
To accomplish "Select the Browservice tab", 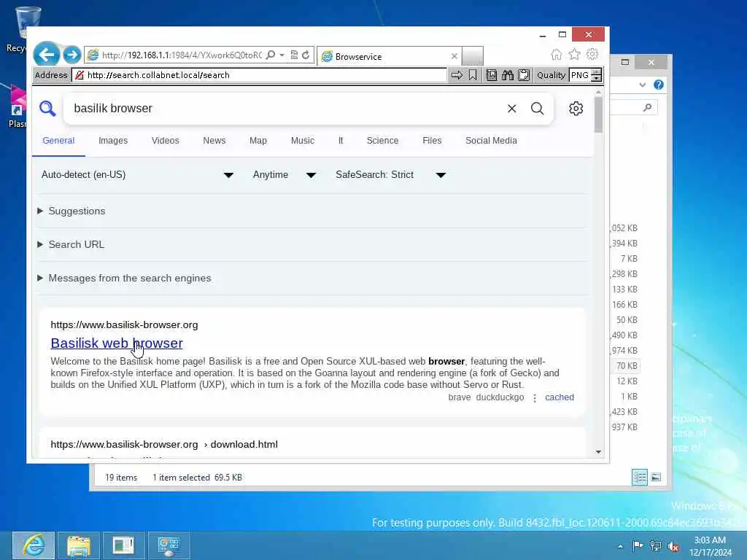I will [x=388, y=56].
